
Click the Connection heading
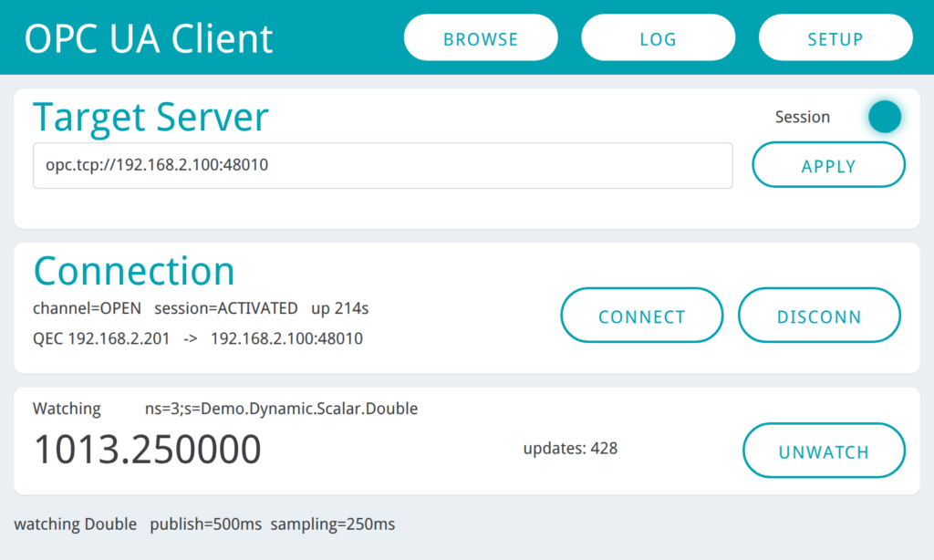134,271
